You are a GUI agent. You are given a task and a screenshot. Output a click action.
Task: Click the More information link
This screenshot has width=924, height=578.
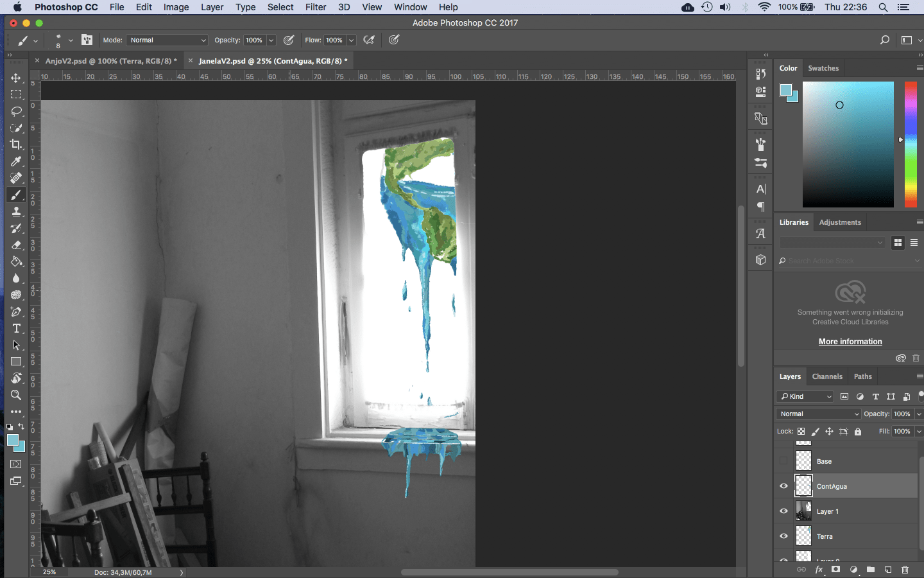pos(850,342)
